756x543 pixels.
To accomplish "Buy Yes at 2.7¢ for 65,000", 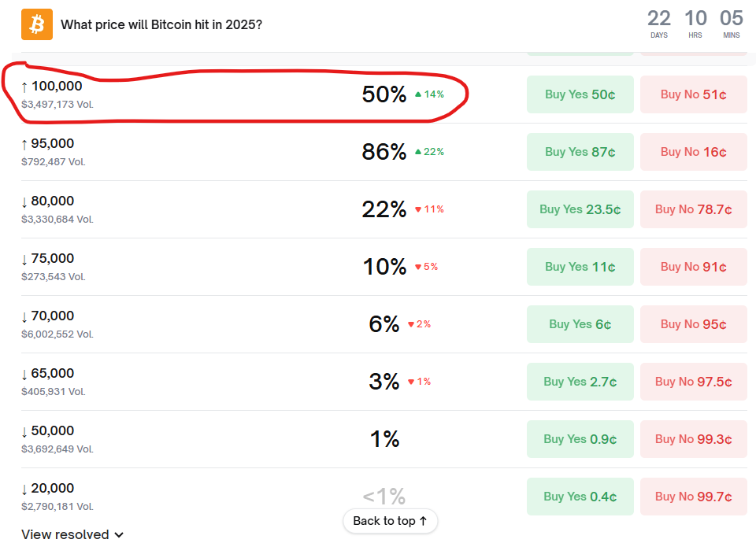I will click(580, 382).
